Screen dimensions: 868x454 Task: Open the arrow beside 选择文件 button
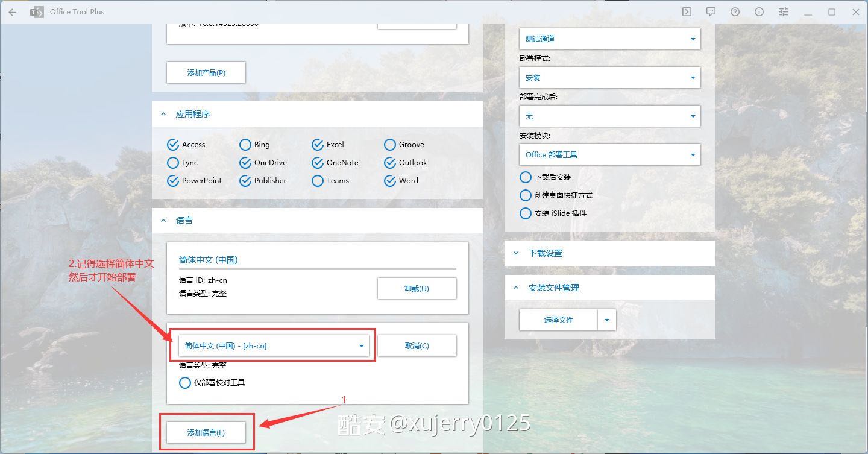607,320
